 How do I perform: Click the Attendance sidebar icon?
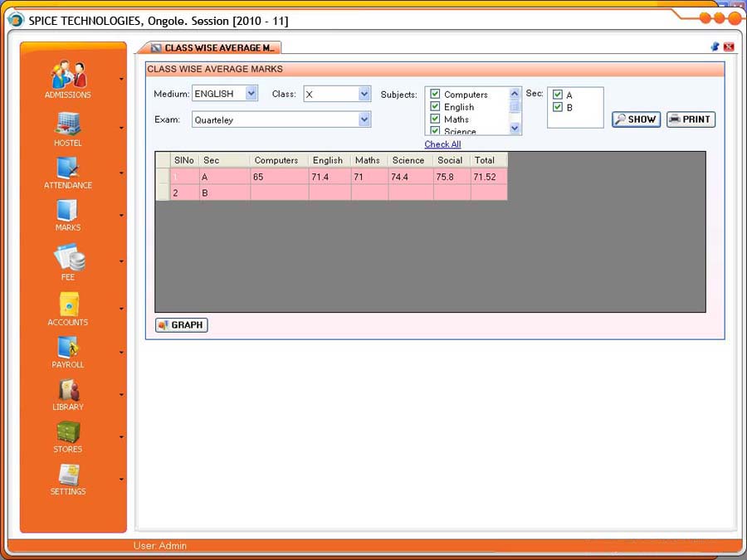pos(68,168)
